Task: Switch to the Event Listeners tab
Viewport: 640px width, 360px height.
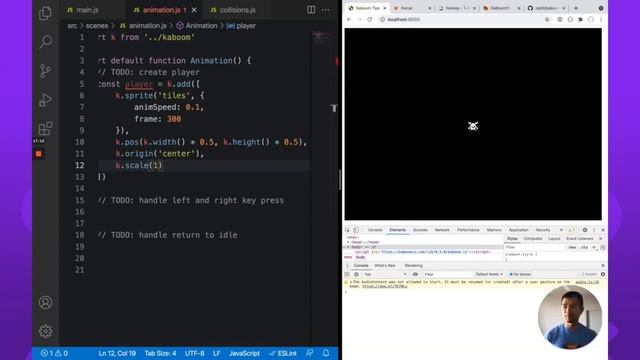Action: [x=580, y=239]
